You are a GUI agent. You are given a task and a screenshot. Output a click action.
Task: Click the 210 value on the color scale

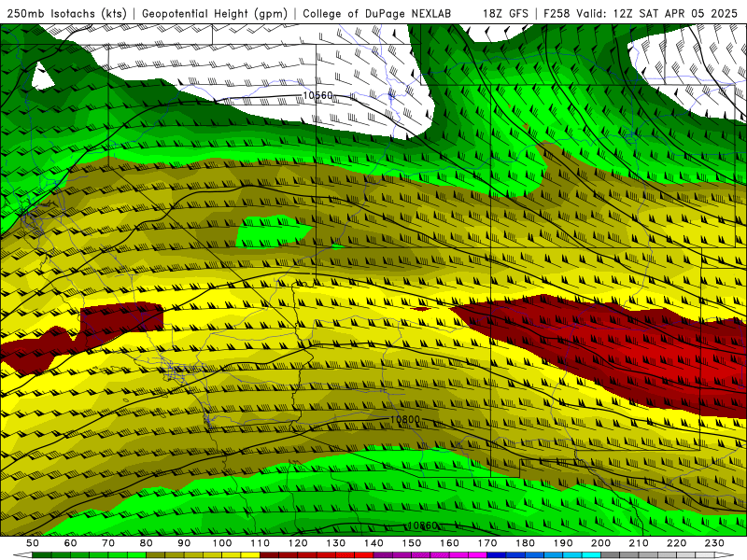639,543
